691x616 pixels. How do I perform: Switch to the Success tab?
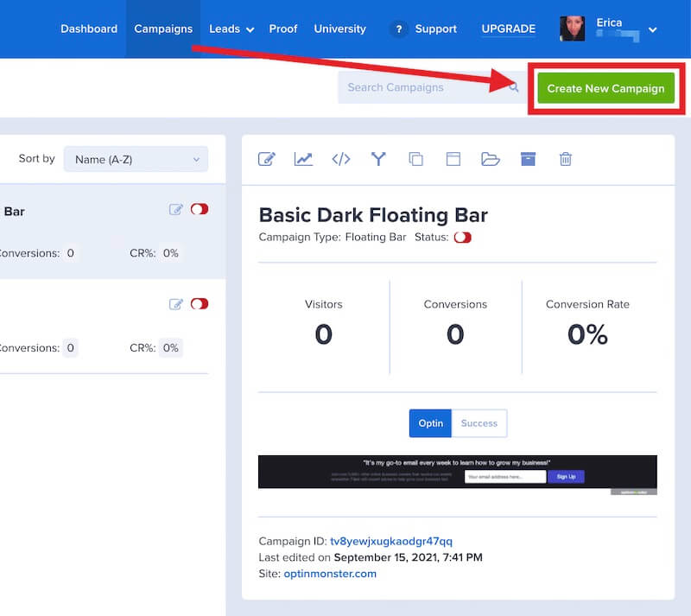tap(479, 423)
